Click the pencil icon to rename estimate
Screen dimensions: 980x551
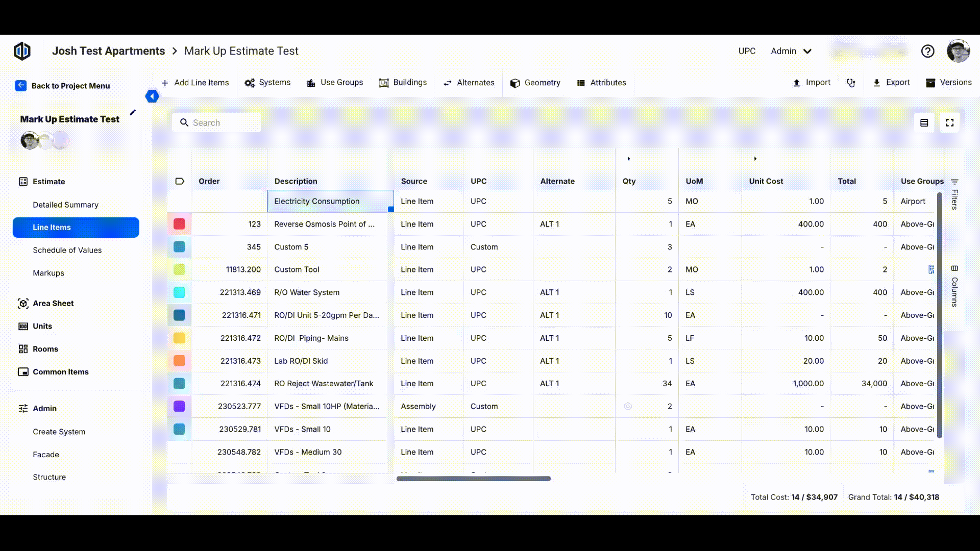click(133, 112)
